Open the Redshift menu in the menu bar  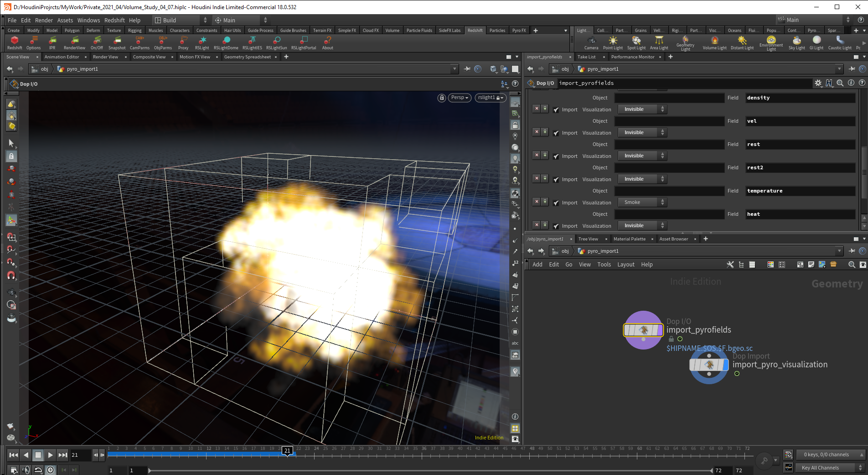point(114,20)
